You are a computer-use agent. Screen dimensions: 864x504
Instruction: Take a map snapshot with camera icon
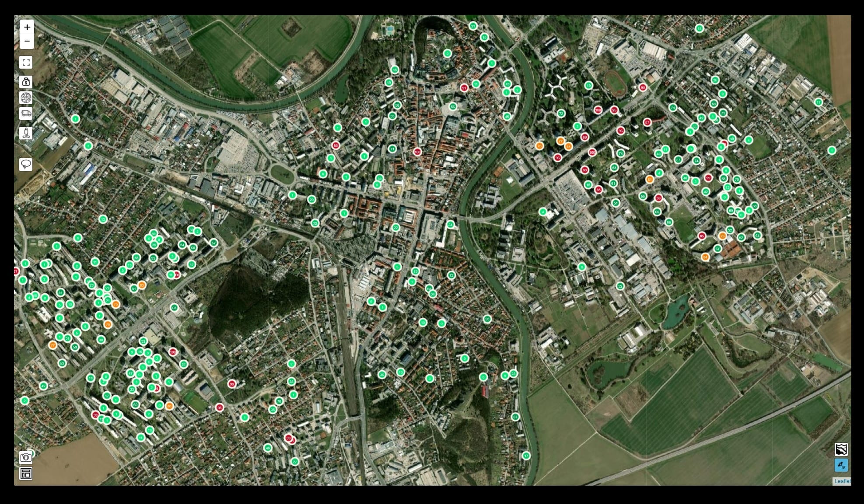pyautogui.click(x=26, y=458)
